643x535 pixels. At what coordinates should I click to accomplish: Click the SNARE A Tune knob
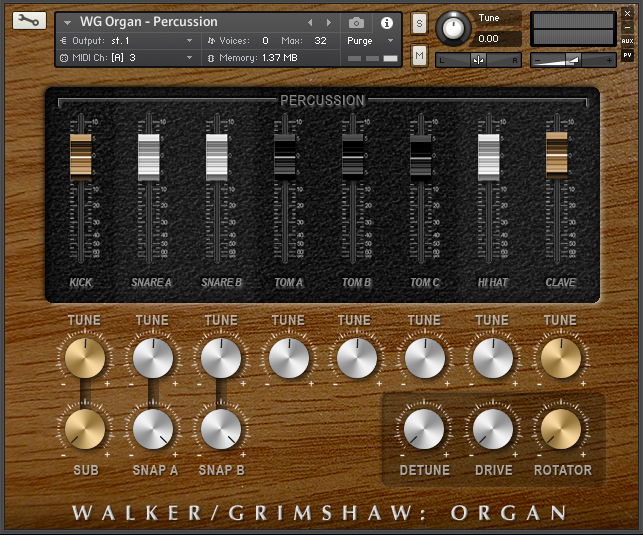153,358
